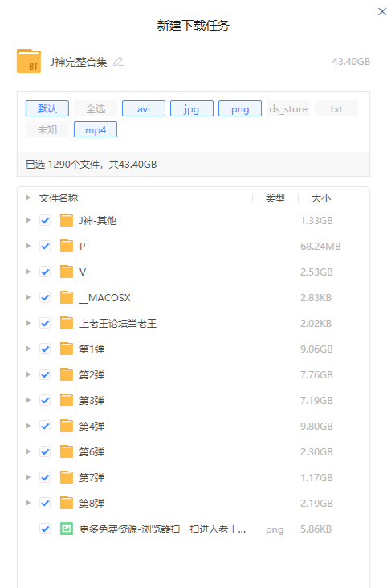This screenshot has height=588, width=387.
Task: Click the green png image file icon
Action: click(x=67, y=529)
